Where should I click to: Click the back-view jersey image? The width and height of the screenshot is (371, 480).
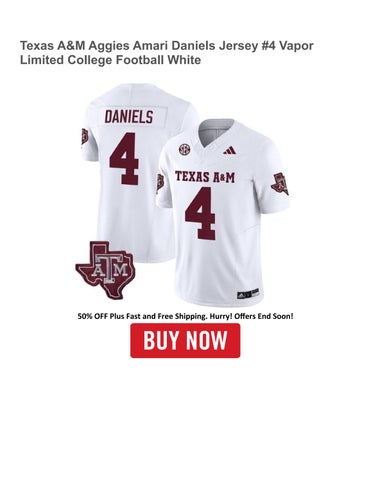pos(132,170)
